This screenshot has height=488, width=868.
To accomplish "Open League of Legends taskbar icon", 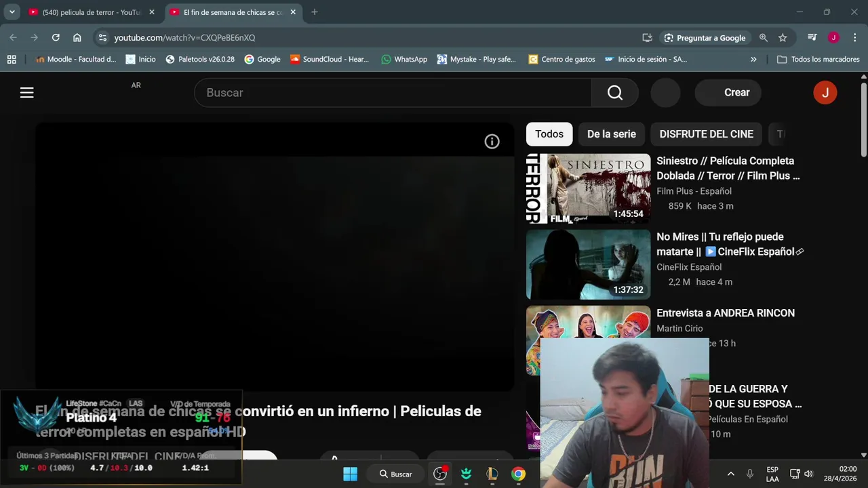I will pyautogui.click(x=492, y=474).
